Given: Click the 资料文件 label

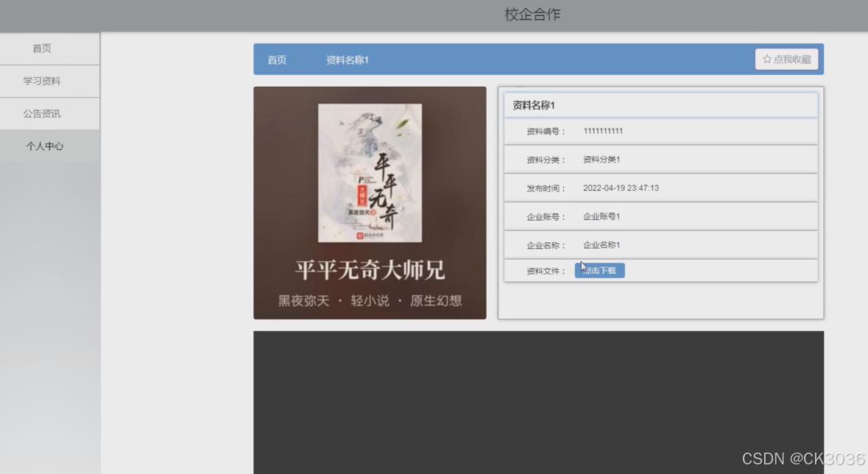Looking at the screenshot, I should (x=546, y=271).
